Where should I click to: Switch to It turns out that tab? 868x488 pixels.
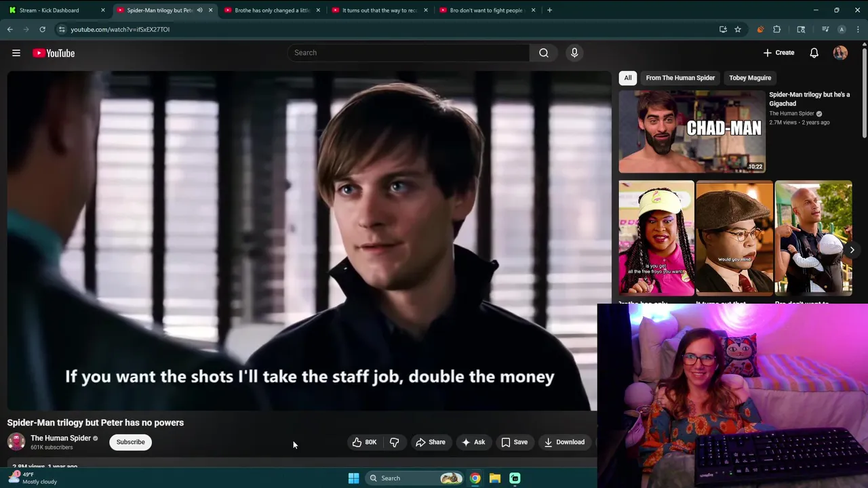coord(378,10)
